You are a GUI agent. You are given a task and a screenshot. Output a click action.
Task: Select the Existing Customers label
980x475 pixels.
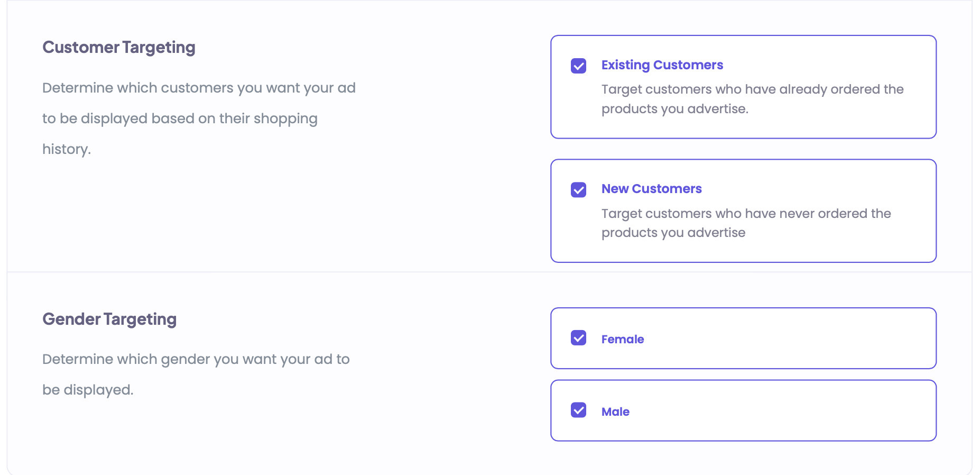click(662, 65)
